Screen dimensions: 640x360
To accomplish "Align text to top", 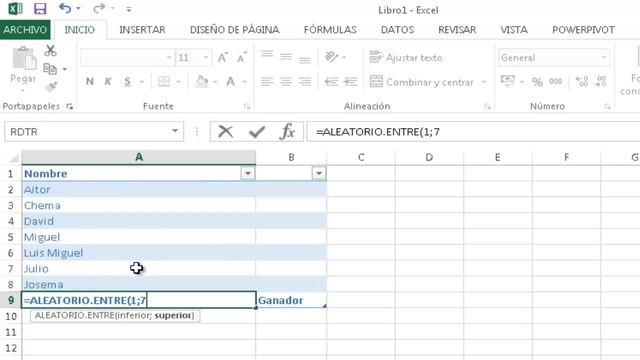I will [x=267, y=54].
